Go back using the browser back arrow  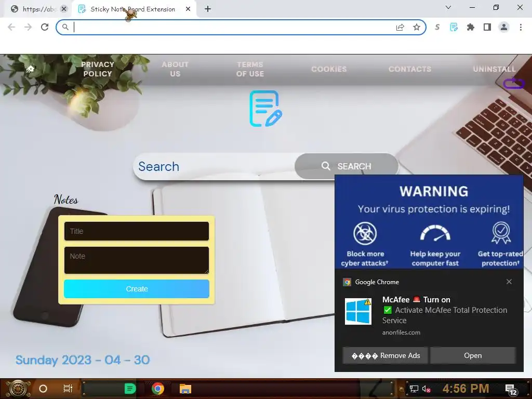(11, 27)
